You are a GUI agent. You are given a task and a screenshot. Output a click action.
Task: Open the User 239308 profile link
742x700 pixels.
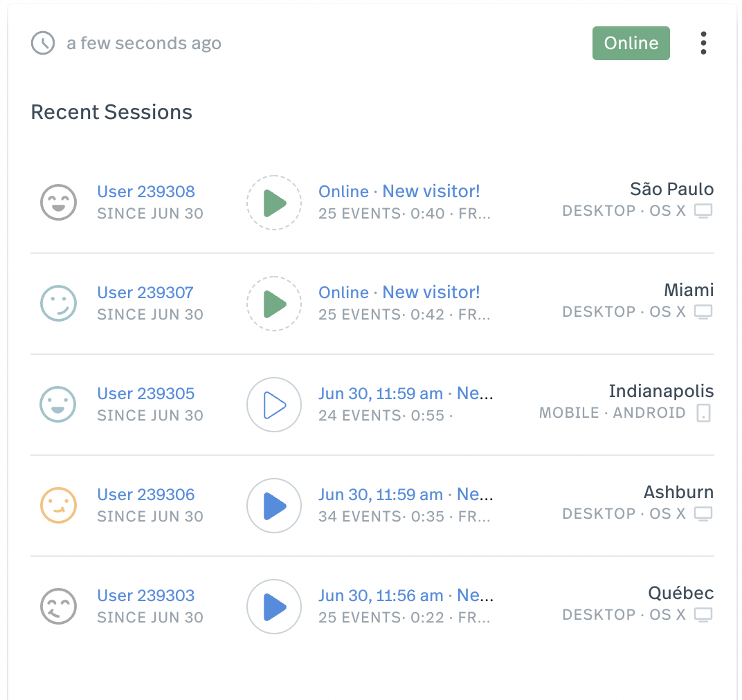[146, 192]
